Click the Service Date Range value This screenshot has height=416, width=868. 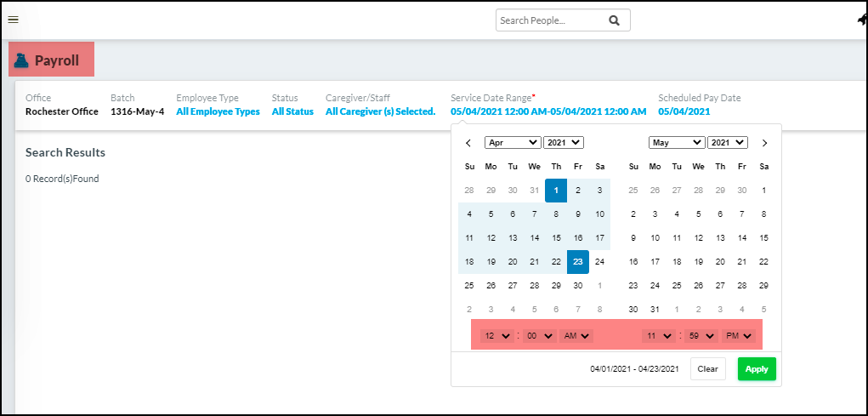[x=548, y=111]
